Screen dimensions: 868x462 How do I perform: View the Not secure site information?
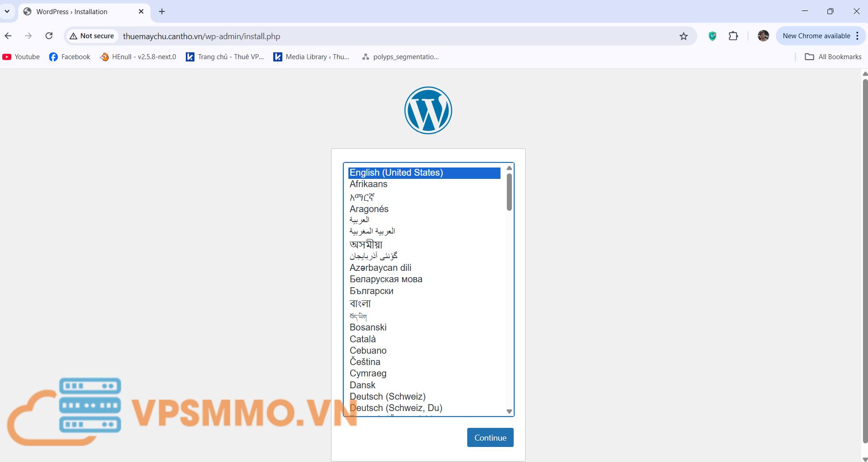coord(92,36)
